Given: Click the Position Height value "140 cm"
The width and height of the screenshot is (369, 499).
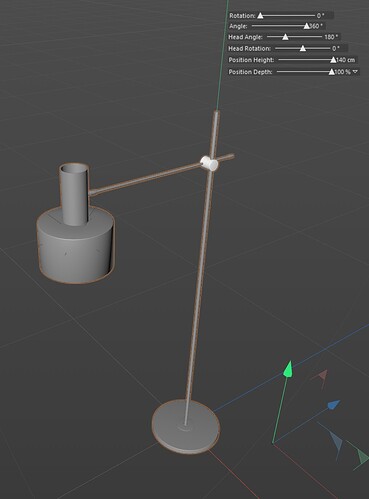Looking at the screenshot, I should [x=345, y=60].
